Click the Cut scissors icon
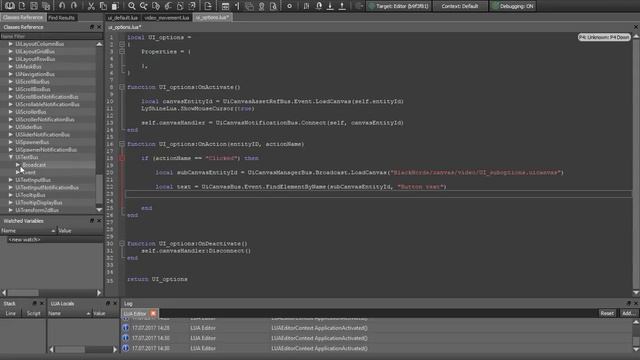The width and height of the screenshot is (640, 360). pos(91,6)
